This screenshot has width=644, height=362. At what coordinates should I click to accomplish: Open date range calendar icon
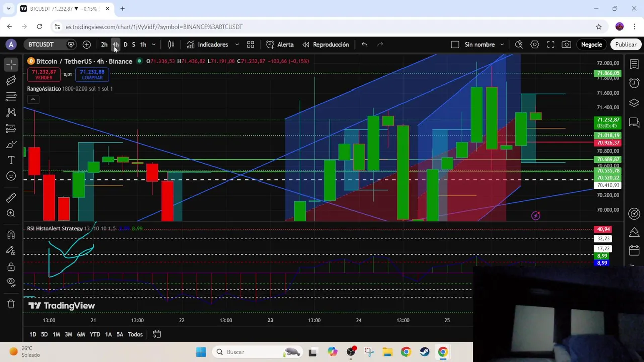[157, 334]
